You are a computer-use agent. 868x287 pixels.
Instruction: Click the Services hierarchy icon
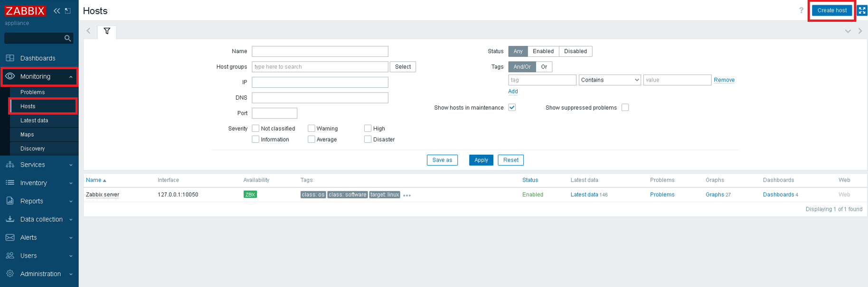(x=10, y=165)
